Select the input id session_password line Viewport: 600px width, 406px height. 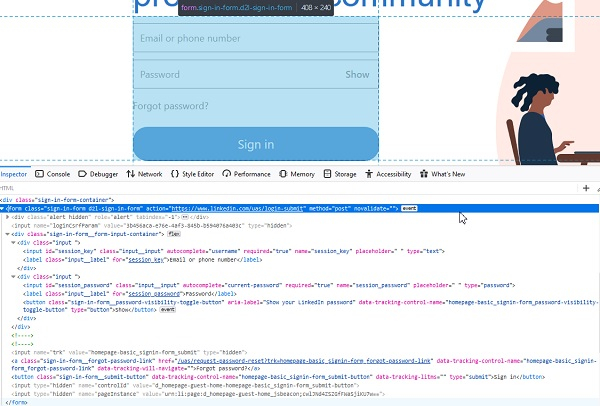[269, 285]
